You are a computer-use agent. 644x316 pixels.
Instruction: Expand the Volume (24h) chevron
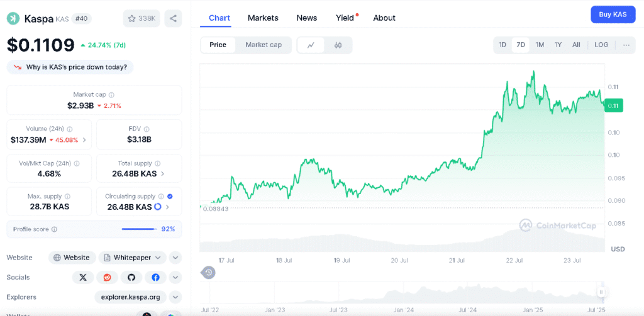85,140
